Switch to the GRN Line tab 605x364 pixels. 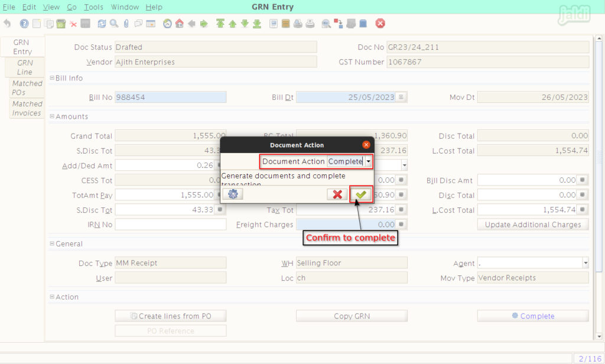tap(25, 67)
